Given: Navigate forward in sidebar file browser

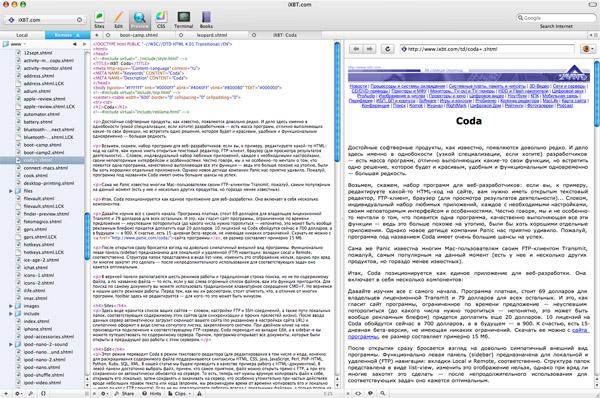Looking at the screenshot, I should (x=85, y=44).
